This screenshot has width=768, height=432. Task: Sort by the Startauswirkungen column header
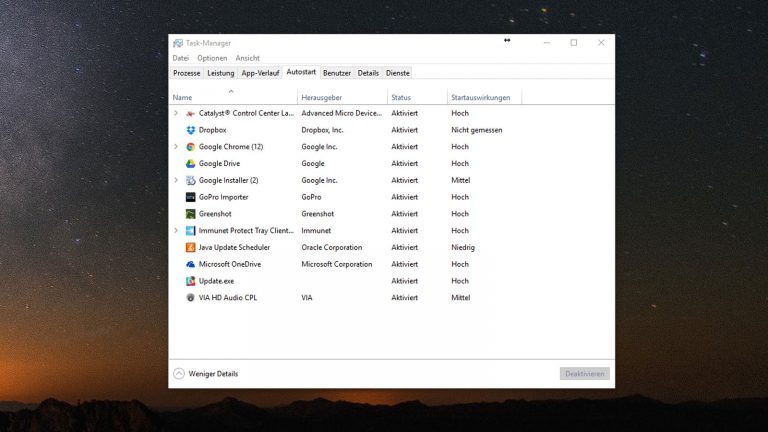[x=481, y=97]
